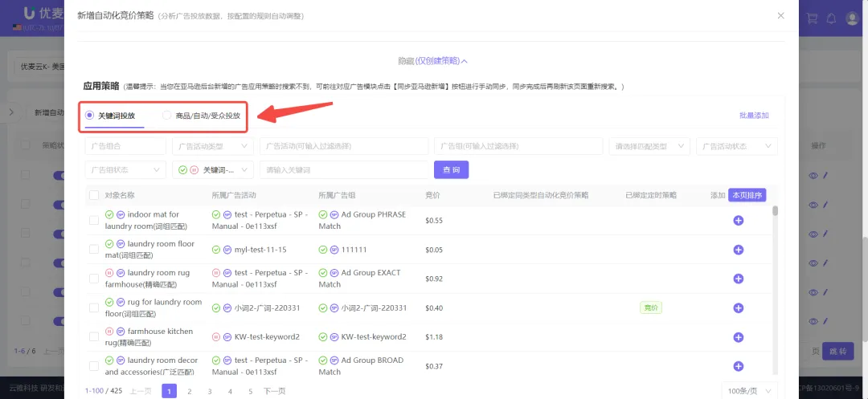This screenshot has height=399, width=868.
Task: Go to page 2 of results
Action: pyautogui.click(x=190, y=391)
